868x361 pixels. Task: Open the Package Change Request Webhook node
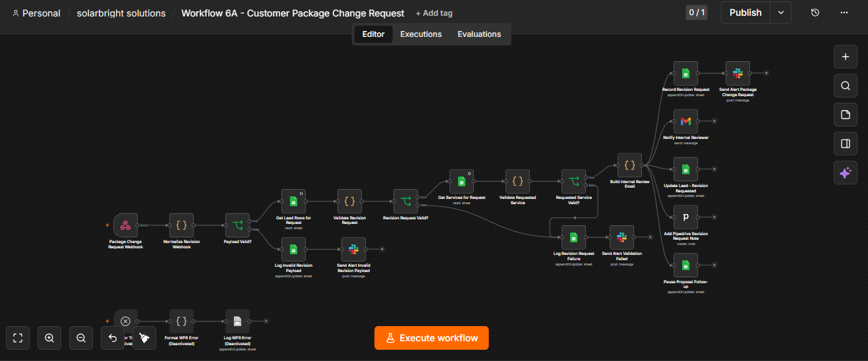point(125,225)
